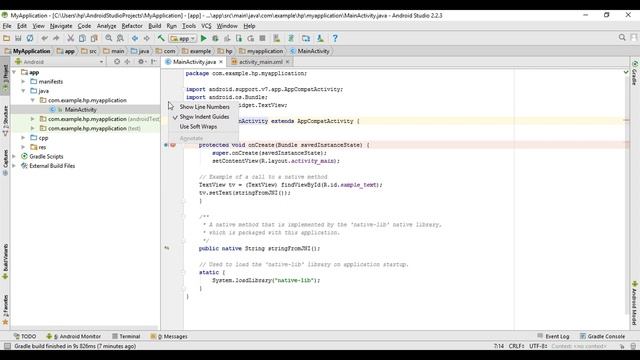Click the status bar tool window toggle icon
The width and height of the screenshot is (640, 360).
[7, 346]
